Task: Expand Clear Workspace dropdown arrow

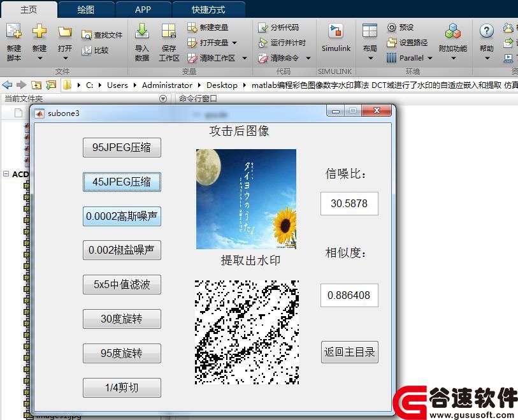Action: click(x=245, y=58)
